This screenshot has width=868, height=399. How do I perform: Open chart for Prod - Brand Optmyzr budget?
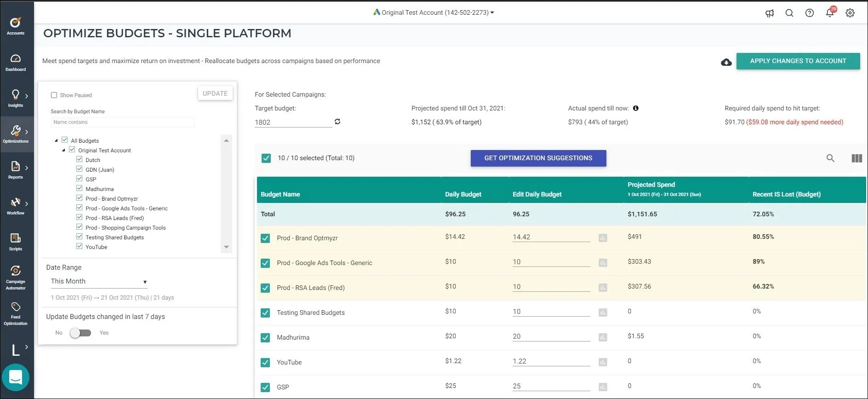point(603,238)
